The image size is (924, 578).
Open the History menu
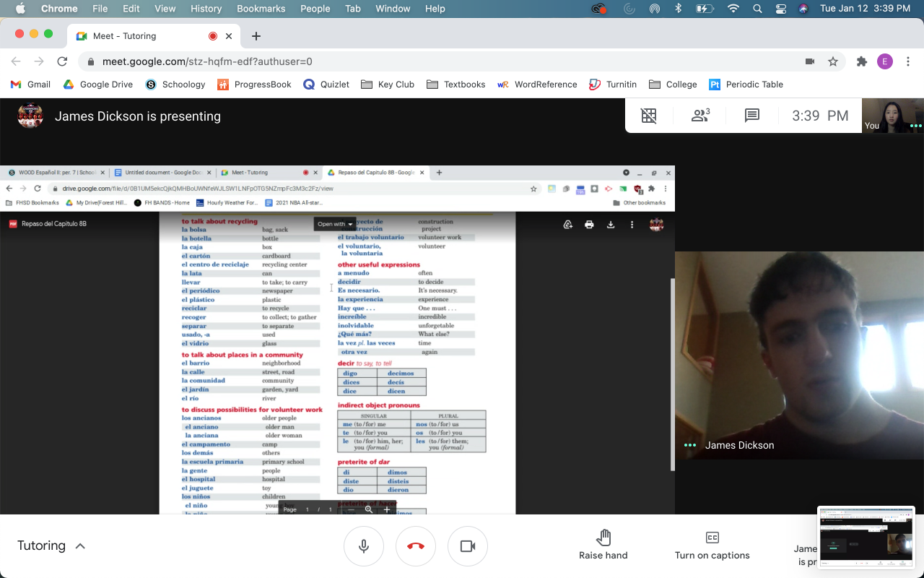point(206,9)
